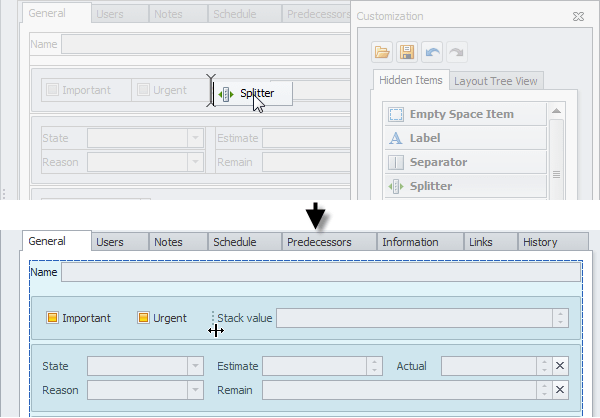Open the Links tab
This screenshot has height=418, width=600.
(481, 242)
